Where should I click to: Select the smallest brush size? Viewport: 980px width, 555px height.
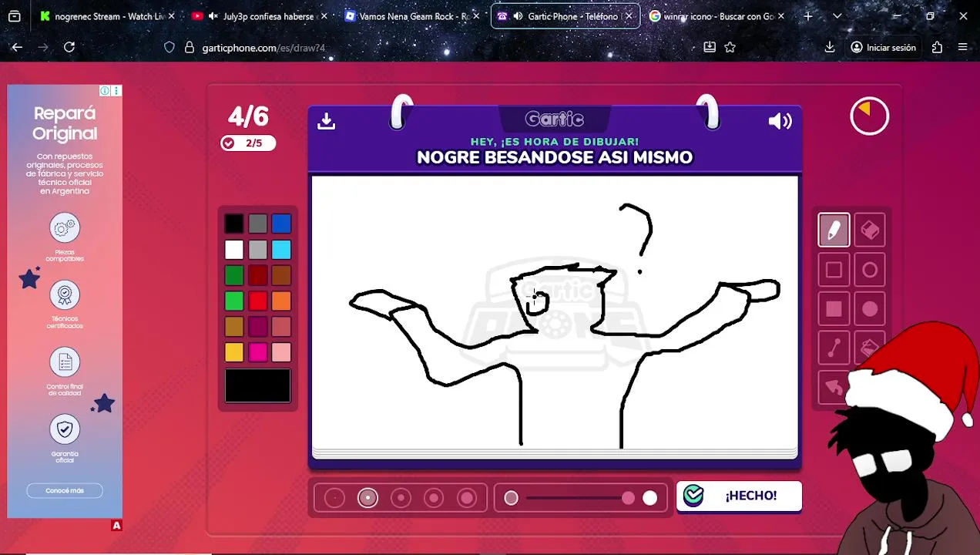pos(334,498)
